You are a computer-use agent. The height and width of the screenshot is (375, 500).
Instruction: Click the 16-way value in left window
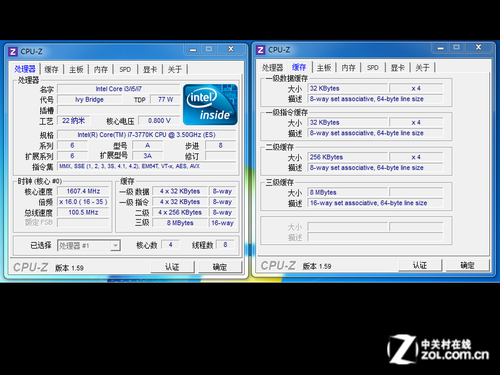click(x=222, y=223)
